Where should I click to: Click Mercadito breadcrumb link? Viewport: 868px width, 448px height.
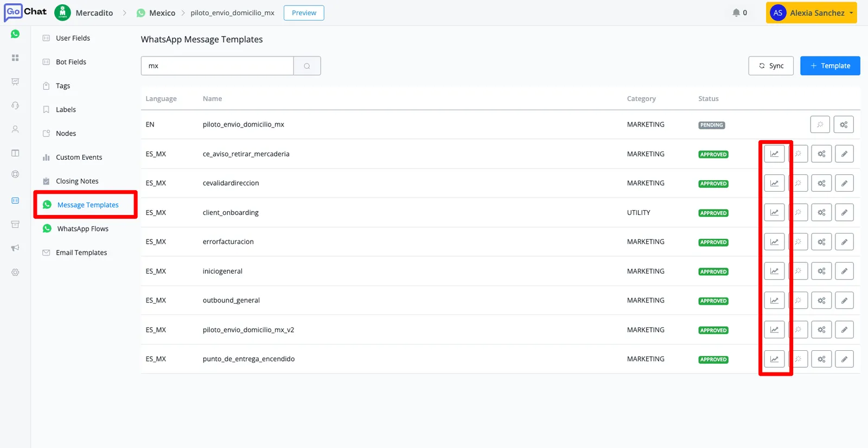(x=94, y=12)
